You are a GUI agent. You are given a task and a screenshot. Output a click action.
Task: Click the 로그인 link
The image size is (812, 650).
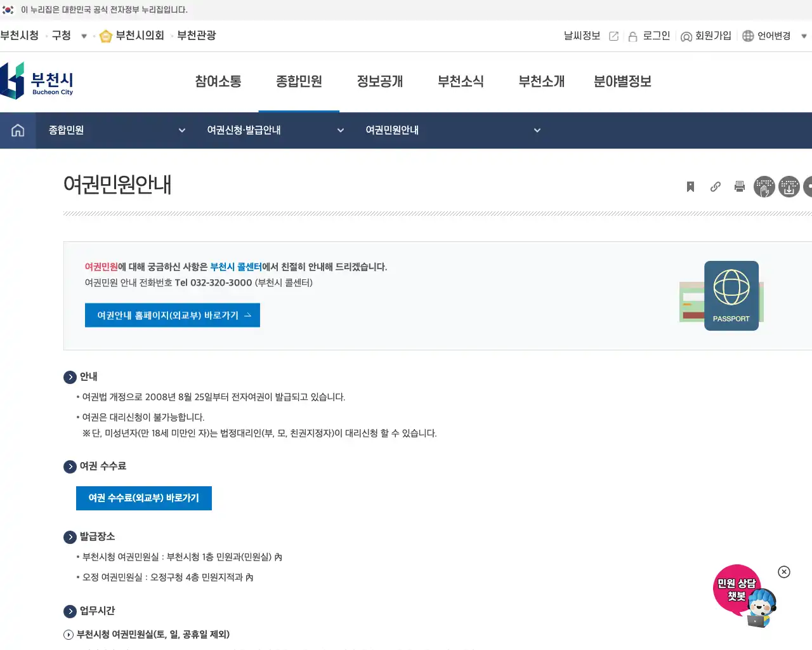657,36
